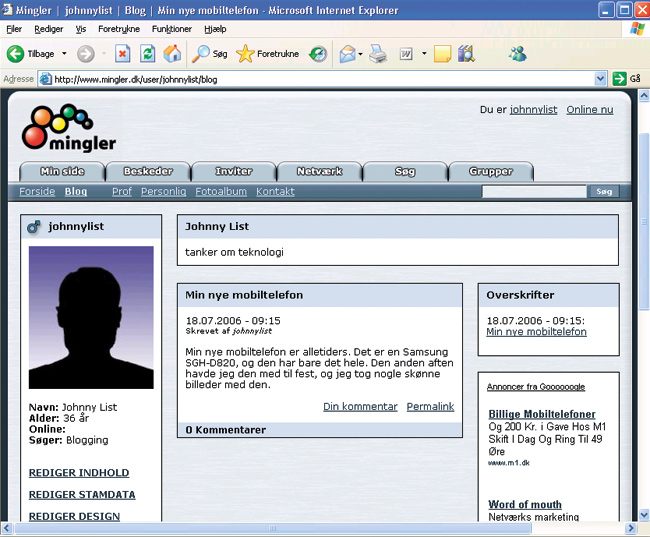Expand the Edit with Word dropdown arrow
The width and height of the screenshot is (650, 537).
[x=424, y=54]
